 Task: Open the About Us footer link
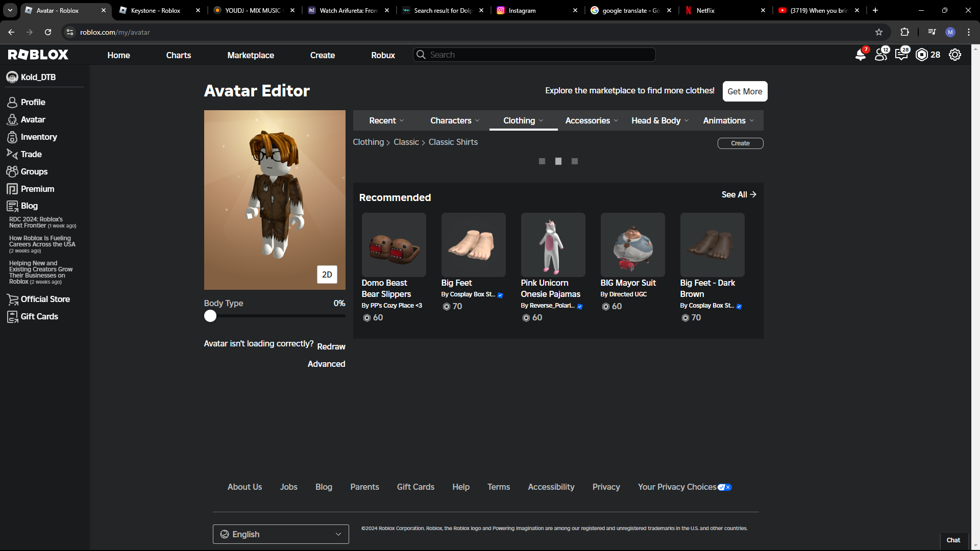244,487
